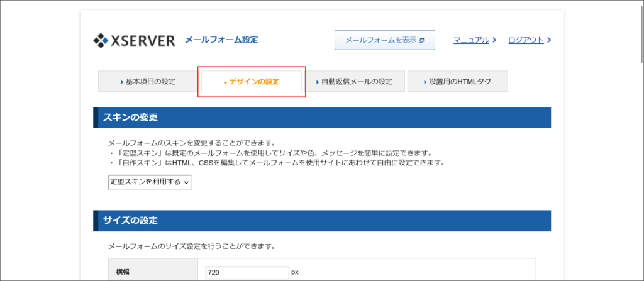The image size is (644, 281).
Task: Click the メールフォーム設定 title text
Action: (x=221, y=40)
